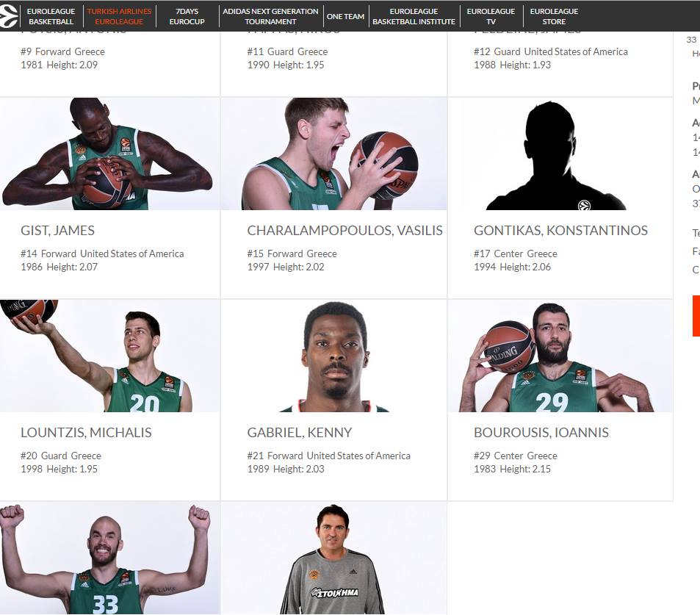Screen dimensions: 700x615
Task: Click James Gist's player photo
Action: [109, 154]
